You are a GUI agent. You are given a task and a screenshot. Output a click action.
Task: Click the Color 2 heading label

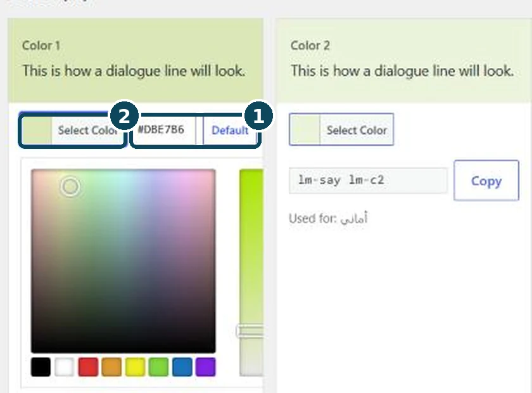click(x=310, y=46)
